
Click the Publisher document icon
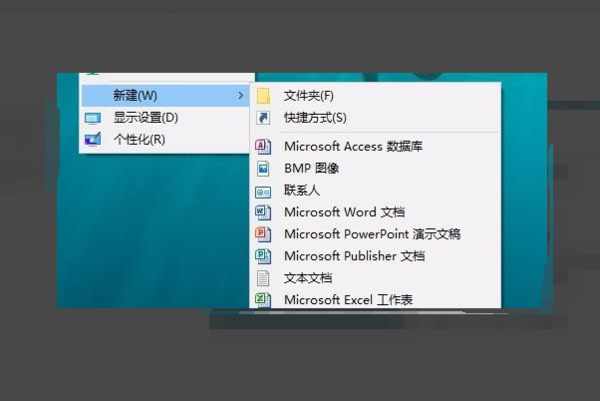tap(263, 256)
